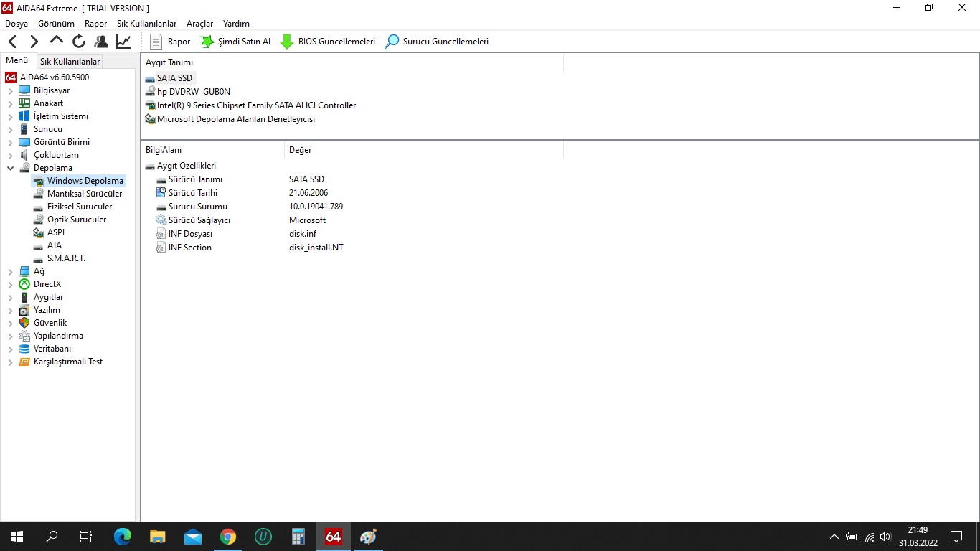Open the Araçlar menu

(x=199, y=24)
